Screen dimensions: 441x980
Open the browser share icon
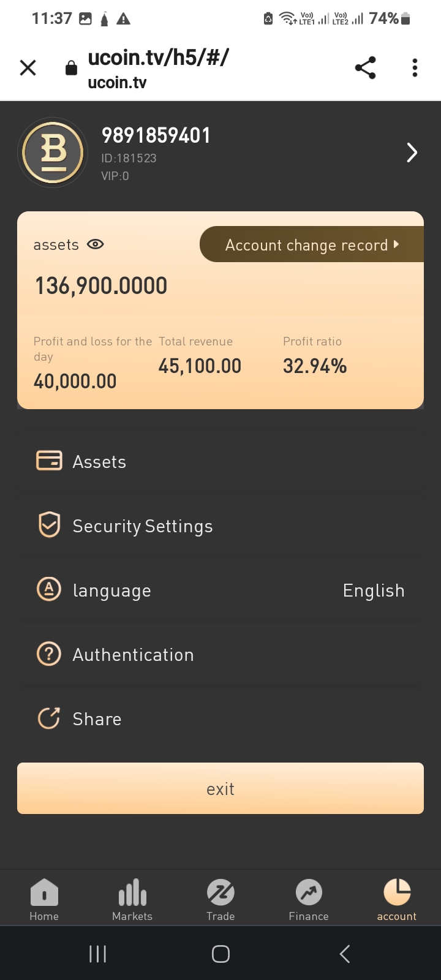[x=366, y=67]
